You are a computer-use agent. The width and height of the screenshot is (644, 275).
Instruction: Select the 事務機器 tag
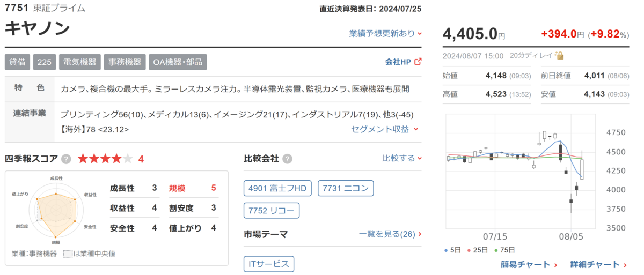[x=125, y=62]
